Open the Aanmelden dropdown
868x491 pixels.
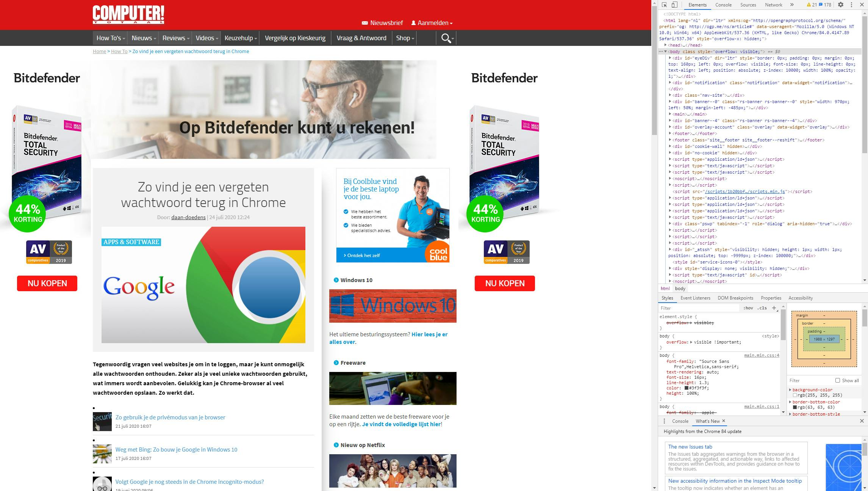(x=432, y=23)
